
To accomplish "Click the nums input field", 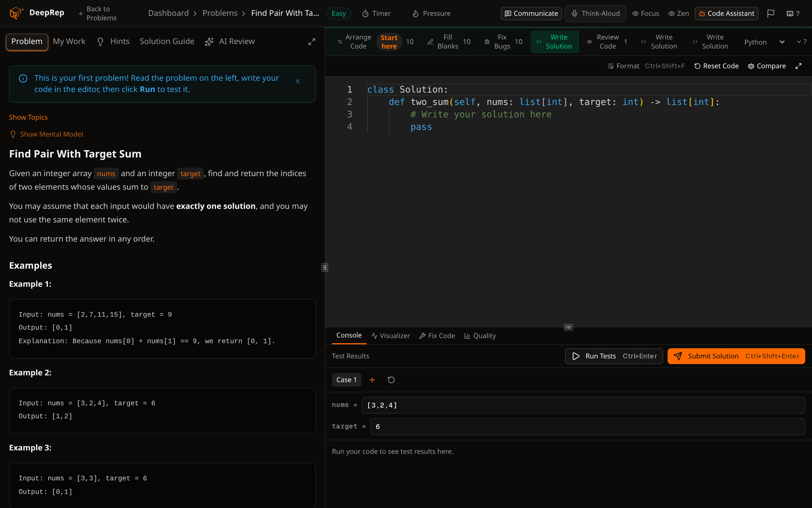I will 583,405.
